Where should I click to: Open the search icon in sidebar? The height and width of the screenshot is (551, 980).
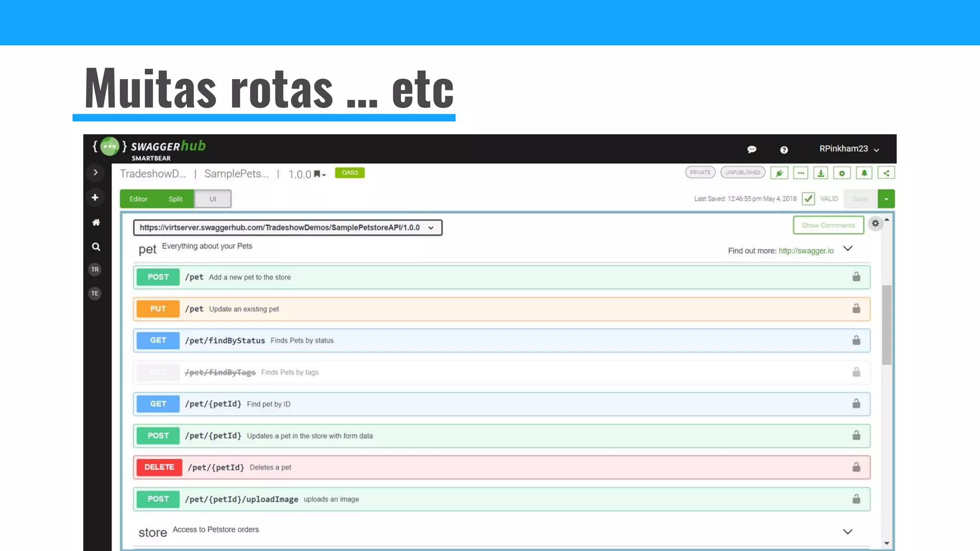(x=96, y=247)
